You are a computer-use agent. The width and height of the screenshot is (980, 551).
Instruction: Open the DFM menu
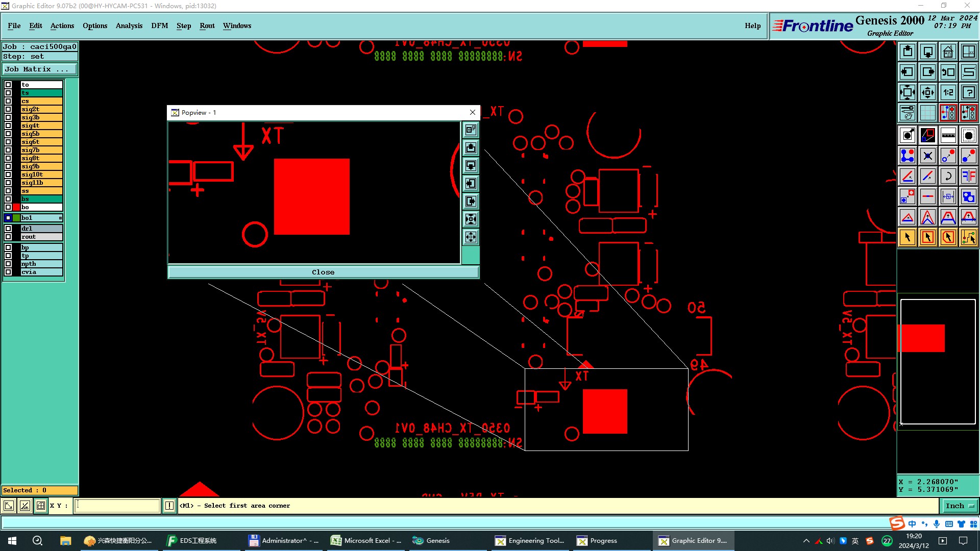click(x=159, y=26)
